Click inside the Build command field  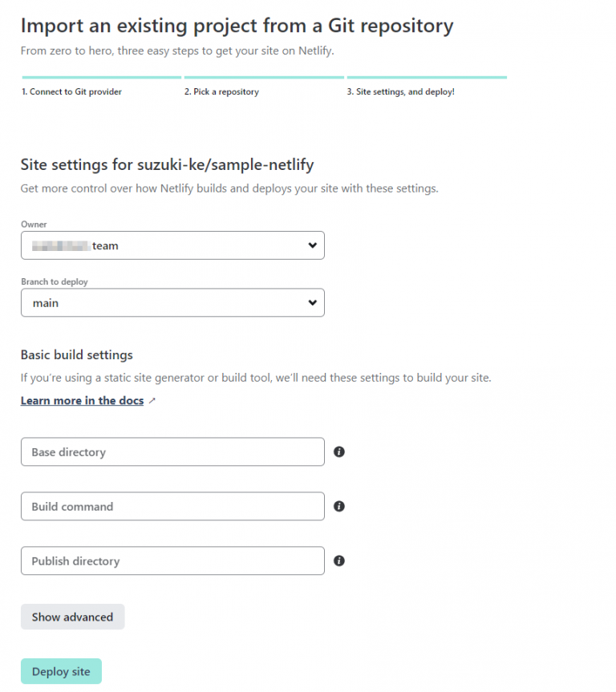tap(172, 506)
